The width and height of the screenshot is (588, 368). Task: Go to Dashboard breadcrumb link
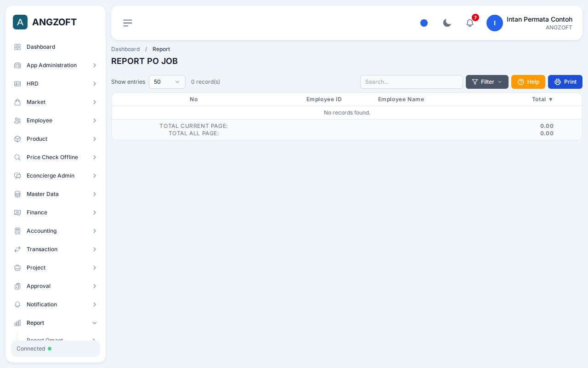[125, 49]
